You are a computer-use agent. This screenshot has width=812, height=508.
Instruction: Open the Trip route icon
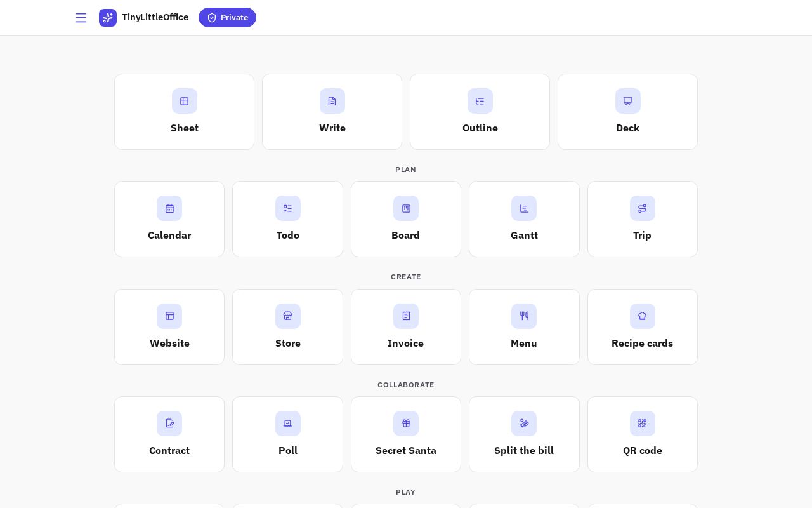click(x=643, y=208)
